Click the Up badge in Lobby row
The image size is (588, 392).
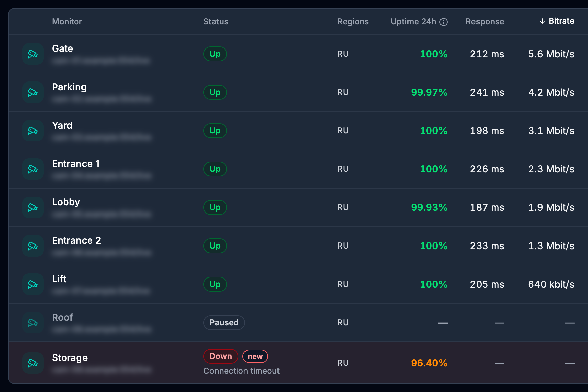point(215,207)
